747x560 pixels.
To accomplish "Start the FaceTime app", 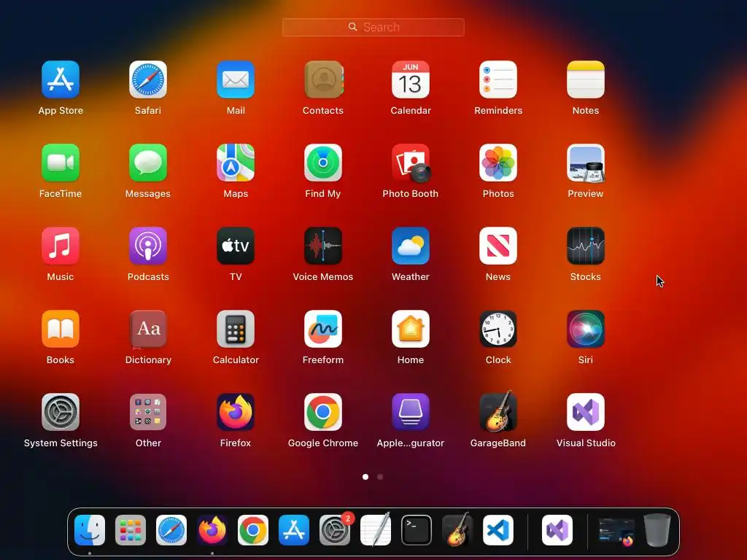I will [61, 163].
